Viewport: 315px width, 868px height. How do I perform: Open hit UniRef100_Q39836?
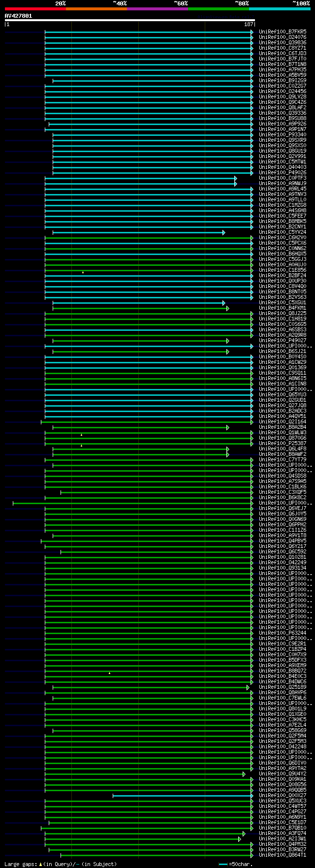[283, 43]
